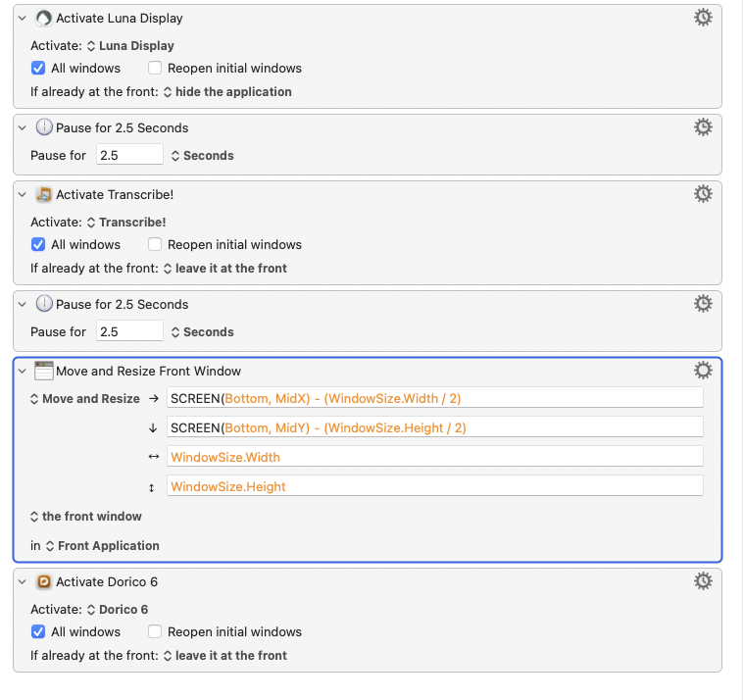Screen dimensions: 743x700
Task: Open the Seconds unit popup in first Pause
Action: (x=202, y=156)
